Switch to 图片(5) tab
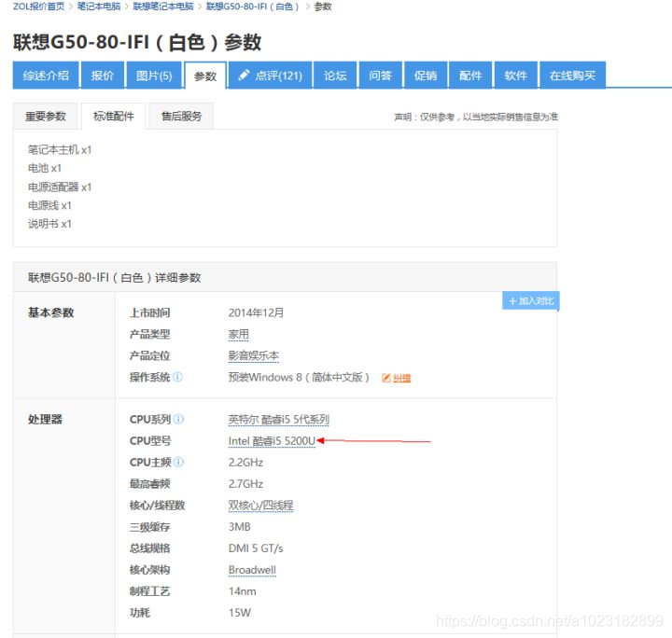 tap(154, 76)
